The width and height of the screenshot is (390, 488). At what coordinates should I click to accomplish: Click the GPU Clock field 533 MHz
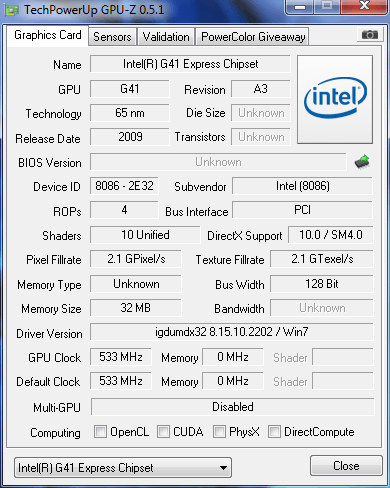pos(121,357)
